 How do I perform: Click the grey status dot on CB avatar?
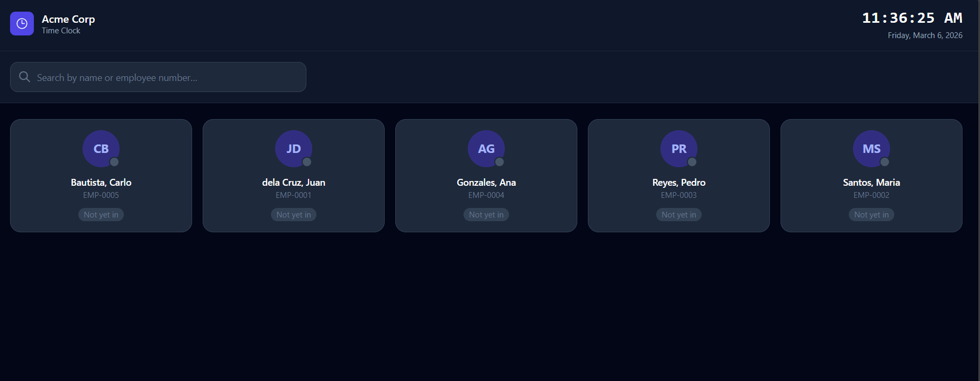click(114, 162)
